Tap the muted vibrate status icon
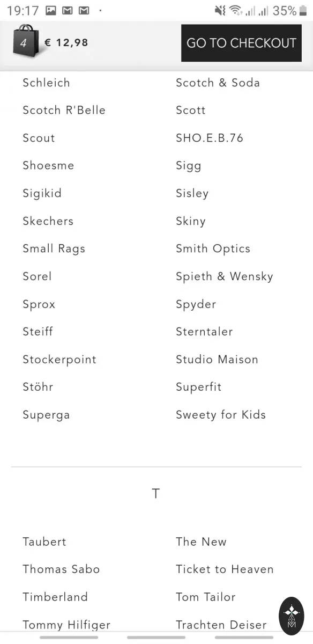The width and height of the screenshot is (313, 644). [220, 10]
